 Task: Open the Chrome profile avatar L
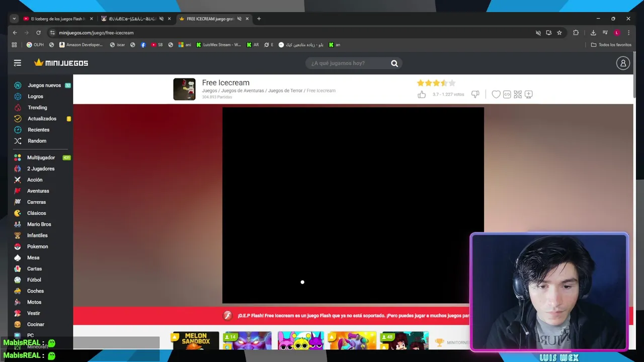pos(617,33)
